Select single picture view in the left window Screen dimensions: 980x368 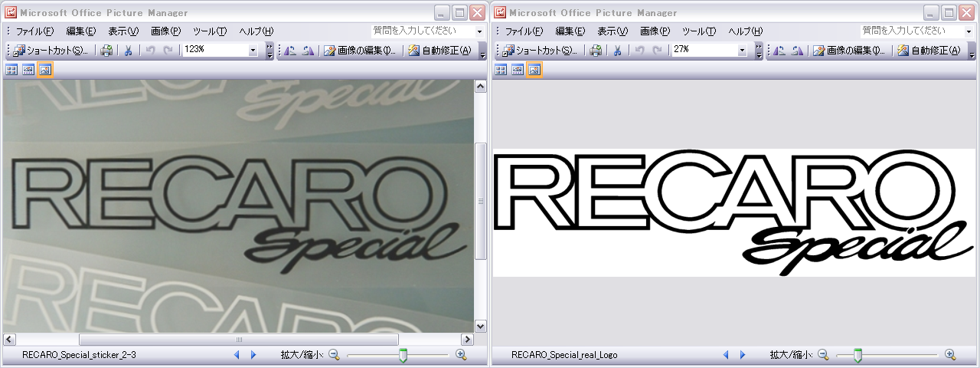tap(44, 70)
